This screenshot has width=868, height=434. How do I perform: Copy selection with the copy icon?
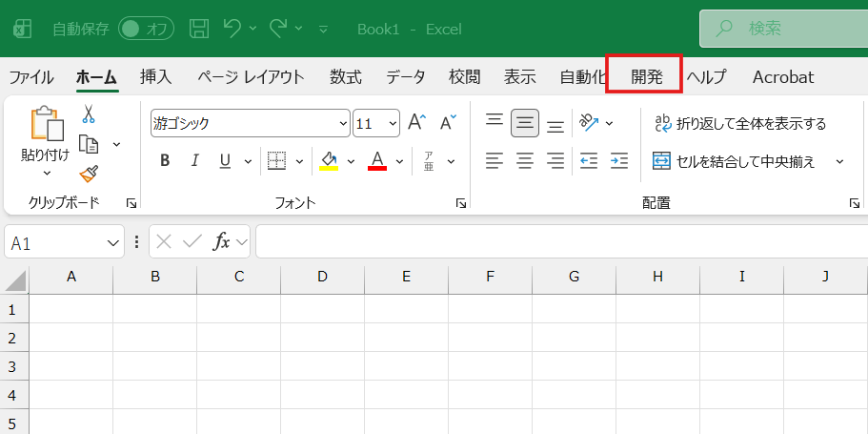(89, 144)
